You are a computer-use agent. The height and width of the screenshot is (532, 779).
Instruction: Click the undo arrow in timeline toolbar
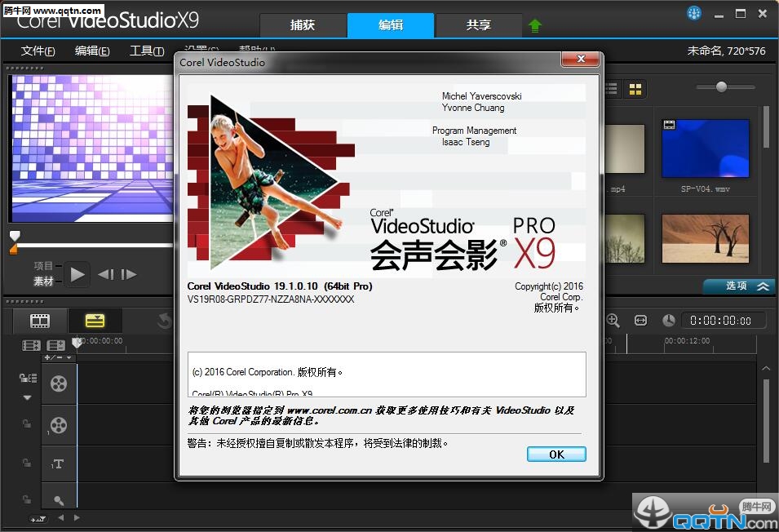coord(165,321)
